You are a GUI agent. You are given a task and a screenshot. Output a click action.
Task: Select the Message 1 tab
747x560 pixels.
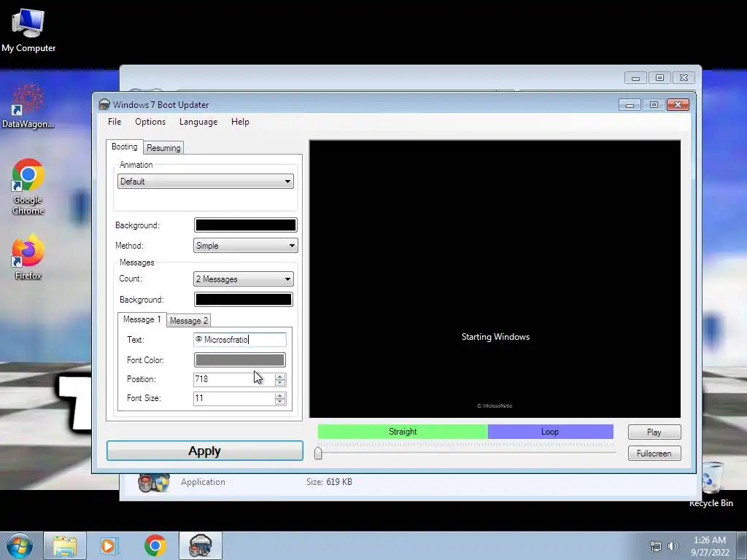142,319
